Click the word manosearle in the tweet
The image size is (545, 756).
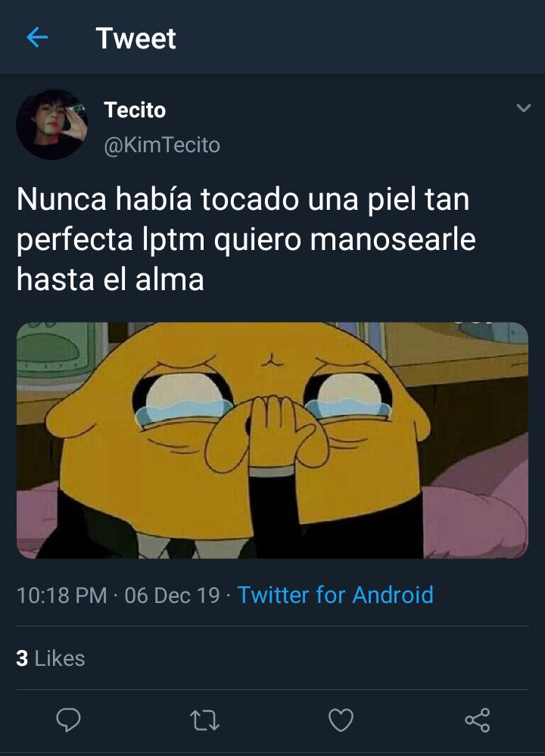pyautogui.click(x=393, y=239)
